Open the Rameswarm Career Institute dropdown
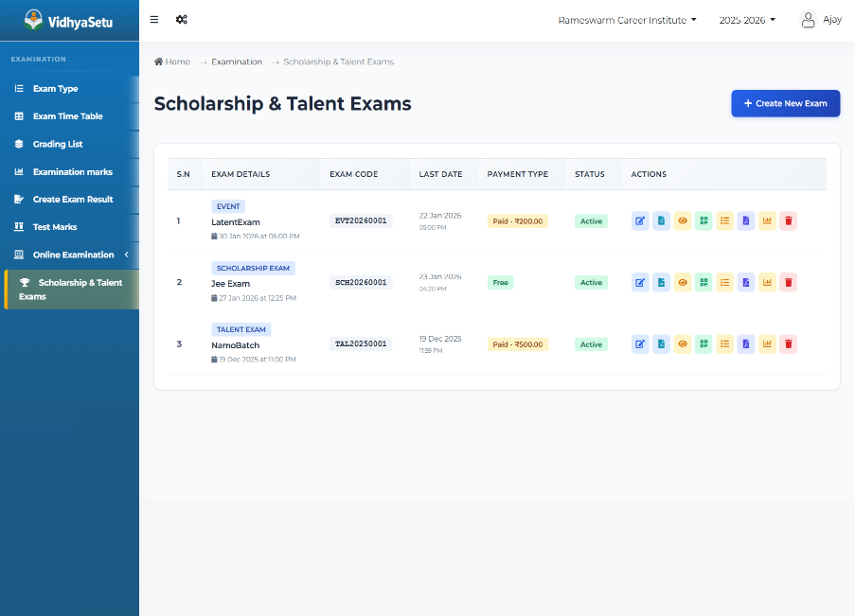 point(628,18)
